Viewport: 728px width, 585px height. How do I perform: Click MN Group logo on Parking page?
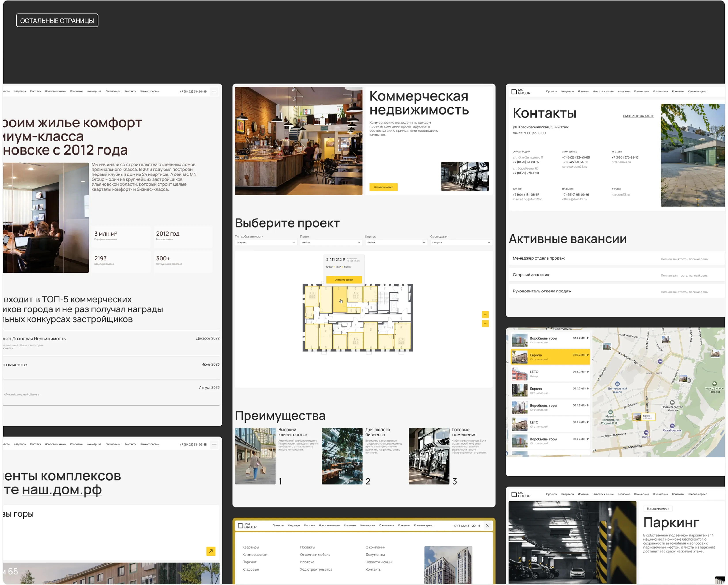(521, 494)
